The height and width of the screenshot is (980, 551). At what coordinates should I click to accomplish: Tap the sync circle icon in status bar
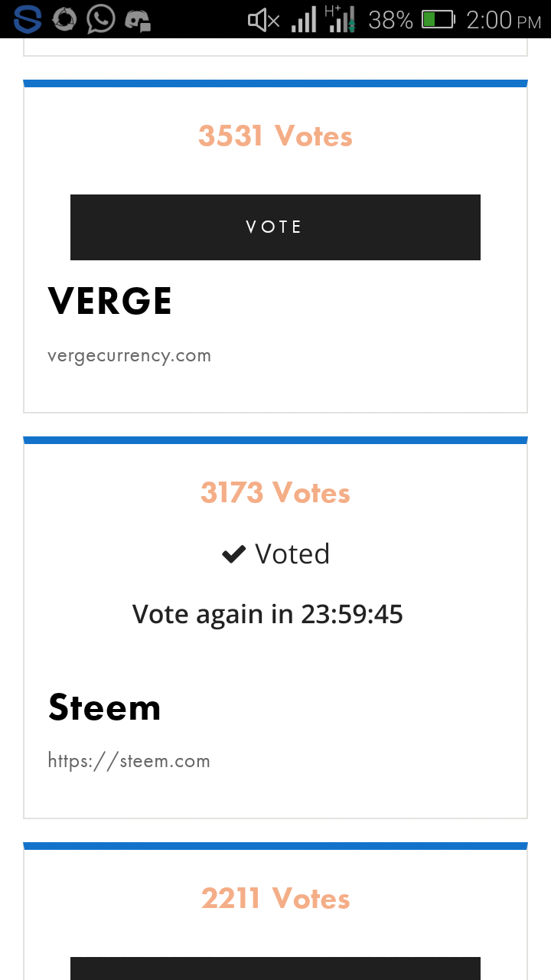tap(64, 19)
